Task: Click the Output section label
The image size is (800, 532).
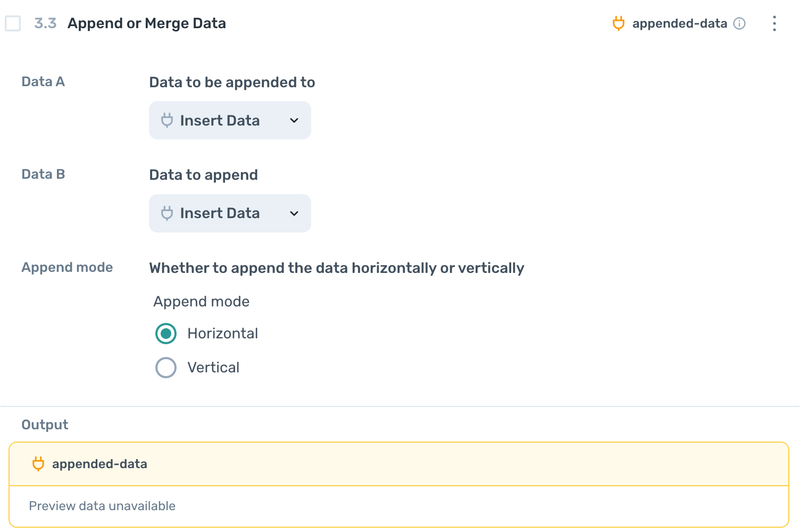Action: (x=45, y=424)
